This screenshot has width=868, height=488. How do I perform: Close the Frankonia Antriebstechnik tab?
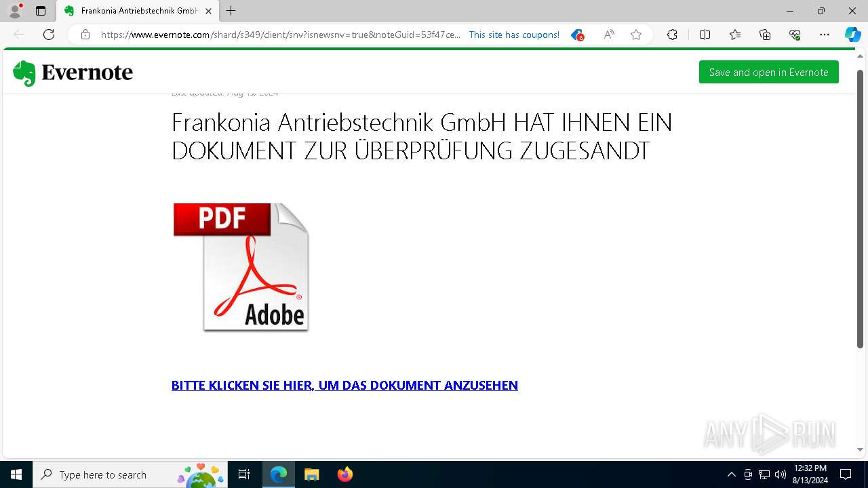208,11
